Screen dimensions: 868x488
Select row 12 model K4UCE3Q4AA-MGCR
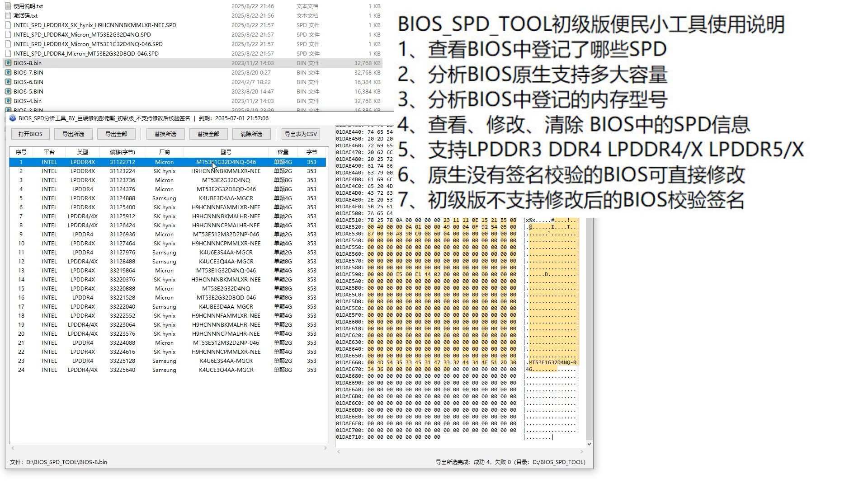pyautogui.click(x=226, y=262)
